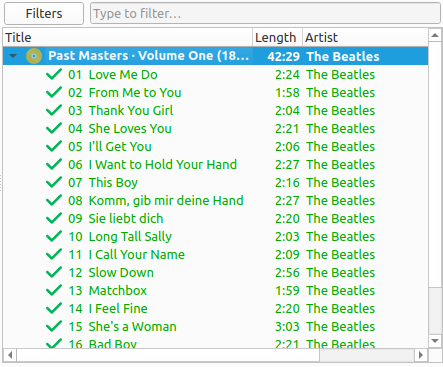
Task: Select the Past Masters · Volume One album row
Action: click(216, 56)
